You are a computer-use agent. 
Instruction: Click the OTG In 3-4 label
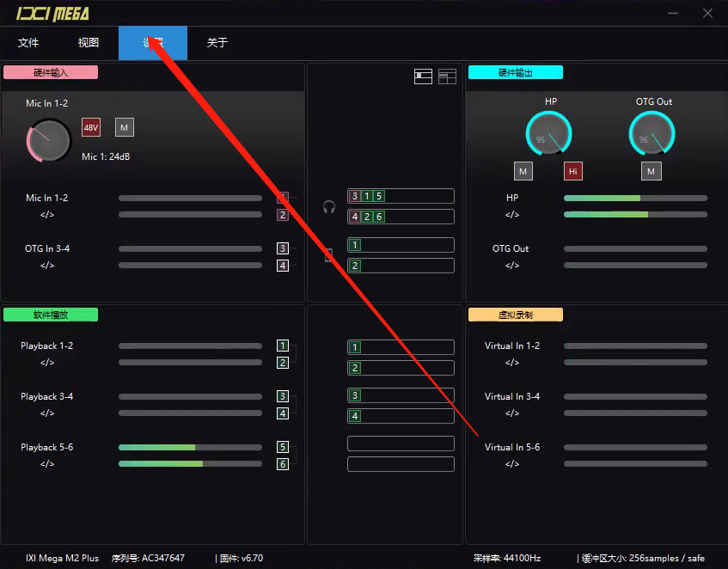pyautogui.click(x=47, y=248)
